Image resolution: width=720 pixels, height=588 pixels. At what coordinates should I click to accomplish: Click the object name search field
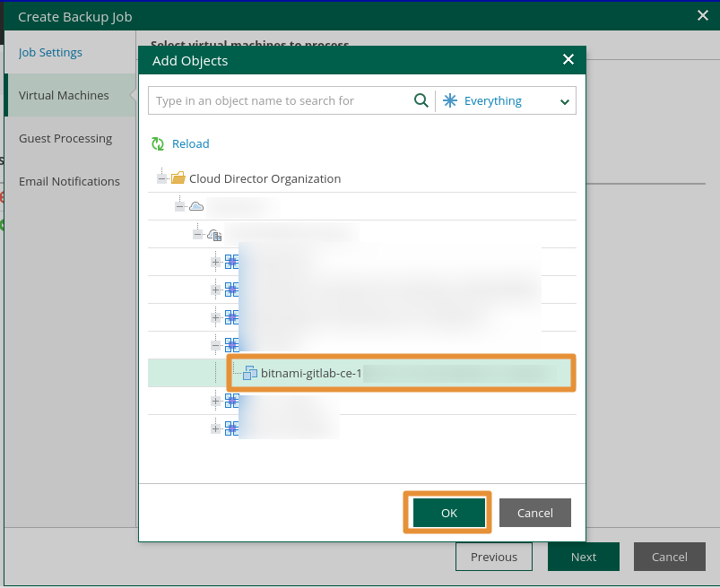pyautogui.click(x=278, y=100)
